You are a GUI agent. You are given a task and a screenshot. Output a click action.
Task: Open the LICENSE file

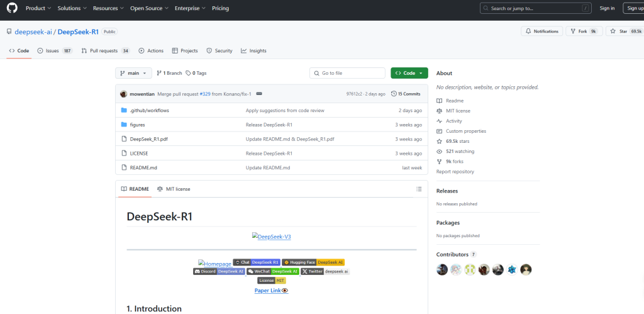pyautogui.click(x=139, y=154)
